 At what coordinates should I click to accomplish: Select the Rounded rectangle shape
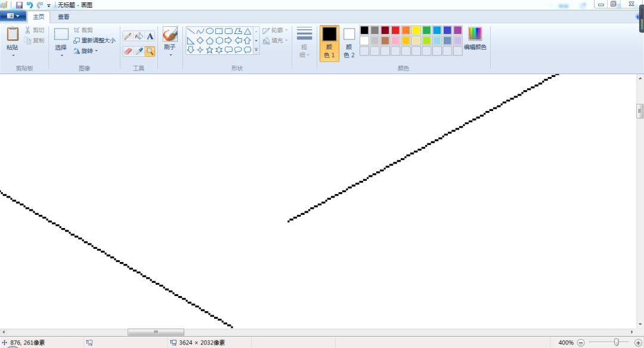(228, 31)
